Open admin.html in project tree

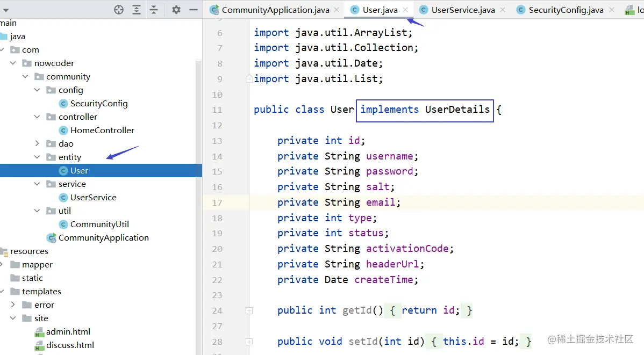point(68,331)
